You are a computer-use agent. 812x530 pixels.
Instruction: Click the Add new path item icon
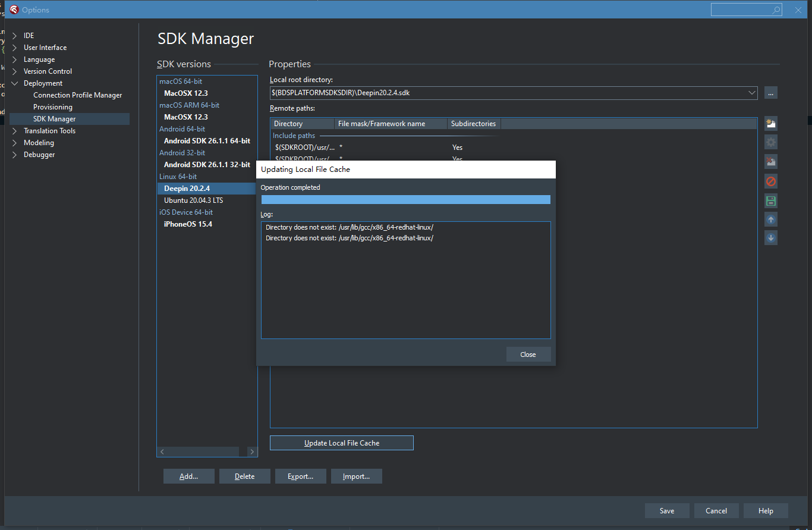[x=771, y=124]
